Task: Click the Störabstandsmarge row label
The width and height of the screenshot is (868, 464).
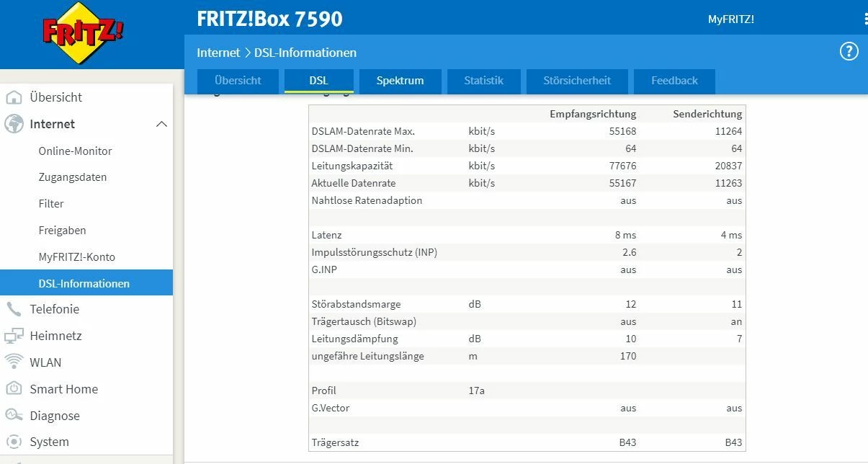Action: (x=356, y=304)
